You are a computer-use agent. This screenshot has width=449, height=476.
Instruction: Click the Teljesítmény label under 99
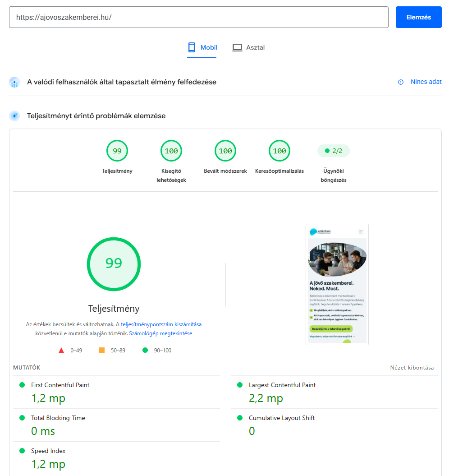tap(117, 171)
